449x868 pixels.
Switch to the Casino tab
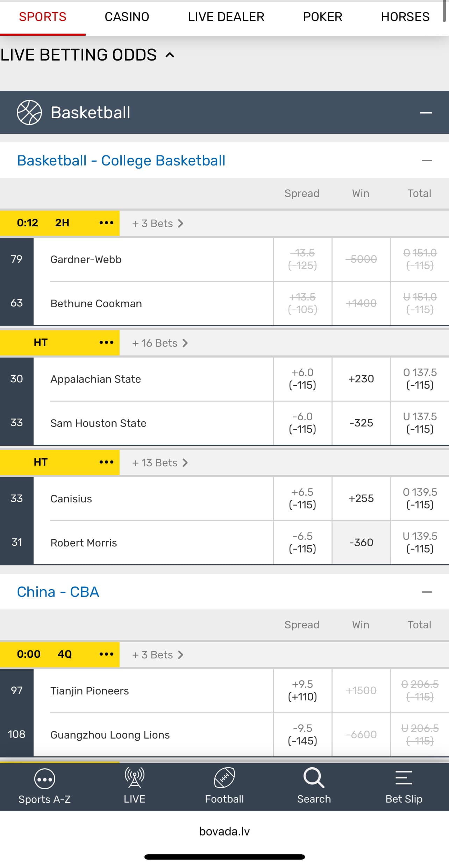(x=127, y=17)
